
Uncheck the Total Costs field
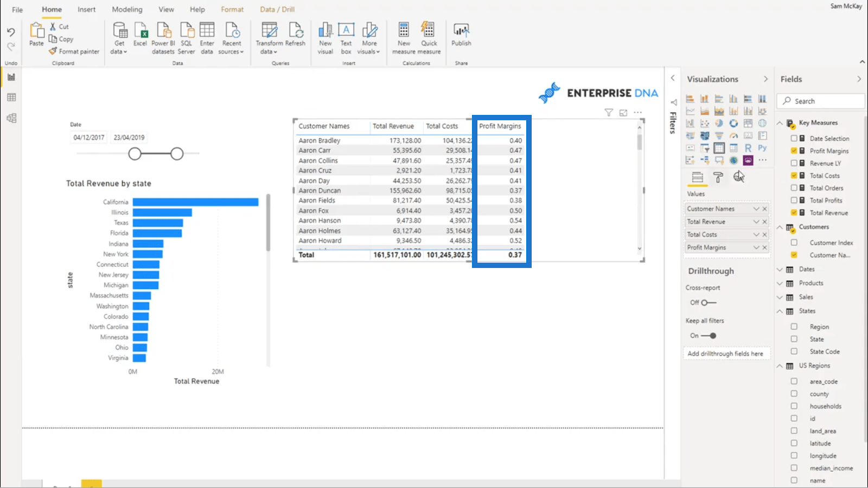pos(794,176)
